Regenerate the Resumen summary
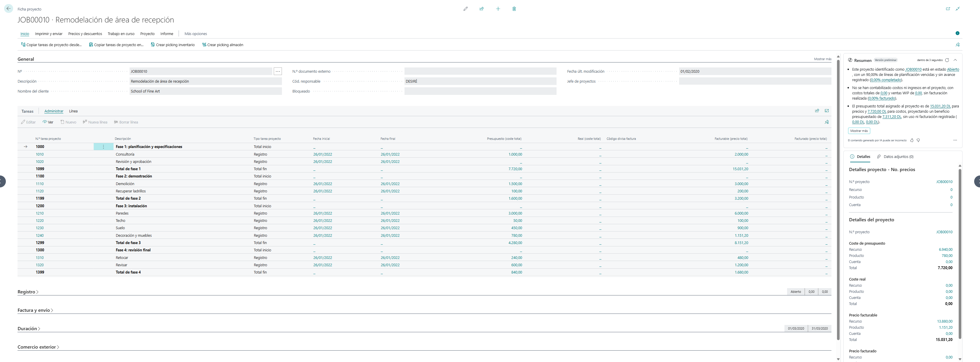 tap(947, 60)
